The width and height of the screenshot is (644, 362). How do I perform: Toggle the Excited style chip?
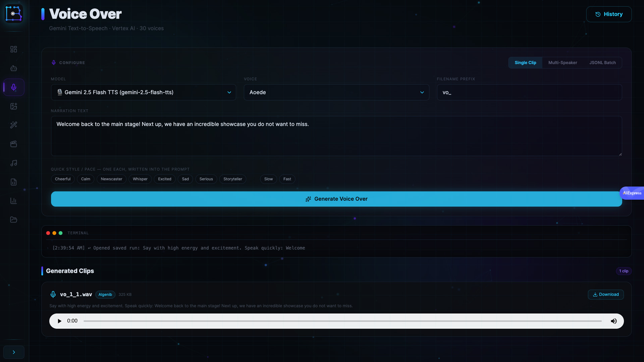(x=165, y=179)
